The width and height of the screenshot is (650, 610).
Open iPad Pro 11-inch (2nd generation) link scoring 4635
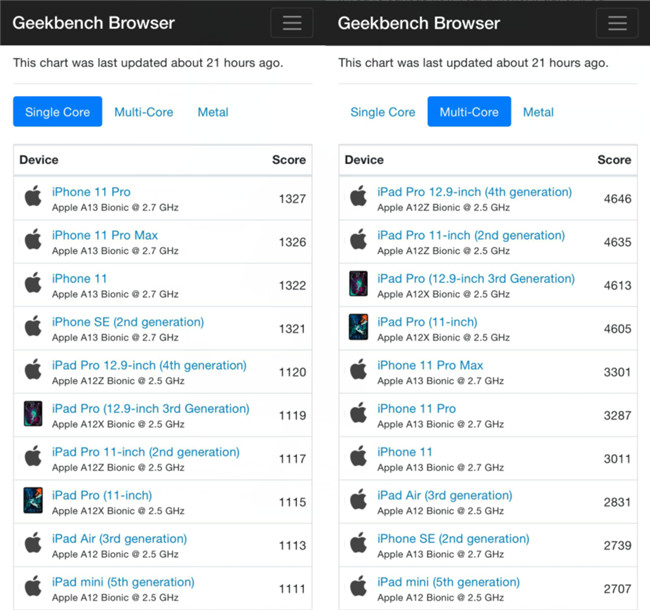pos(471,235)
